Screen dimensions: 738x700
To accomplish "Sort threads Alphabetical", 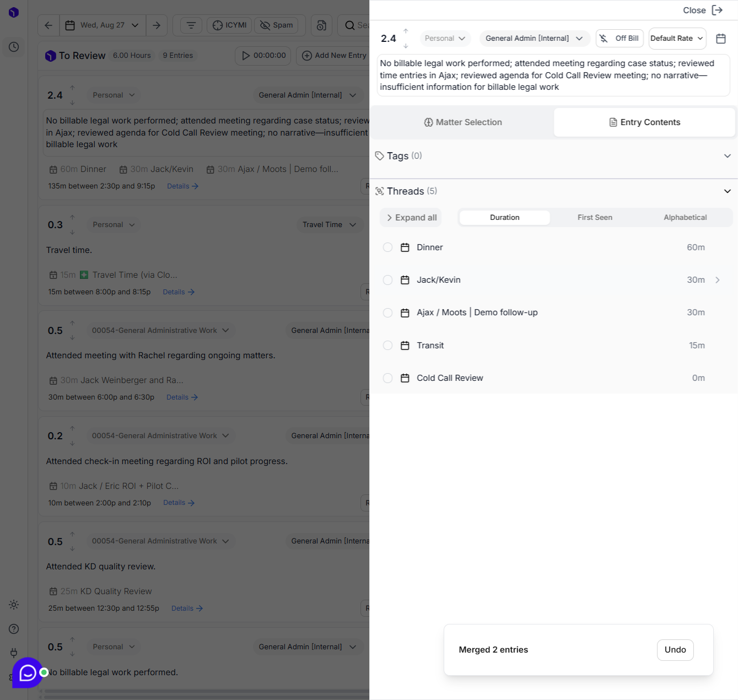I will click(x=685, y=218).
